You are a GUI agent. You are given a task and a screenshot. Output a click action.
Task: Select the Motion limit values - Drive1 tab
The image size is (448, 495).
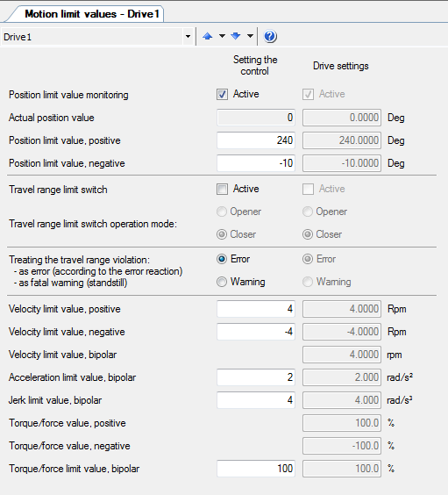click(91, 14)
